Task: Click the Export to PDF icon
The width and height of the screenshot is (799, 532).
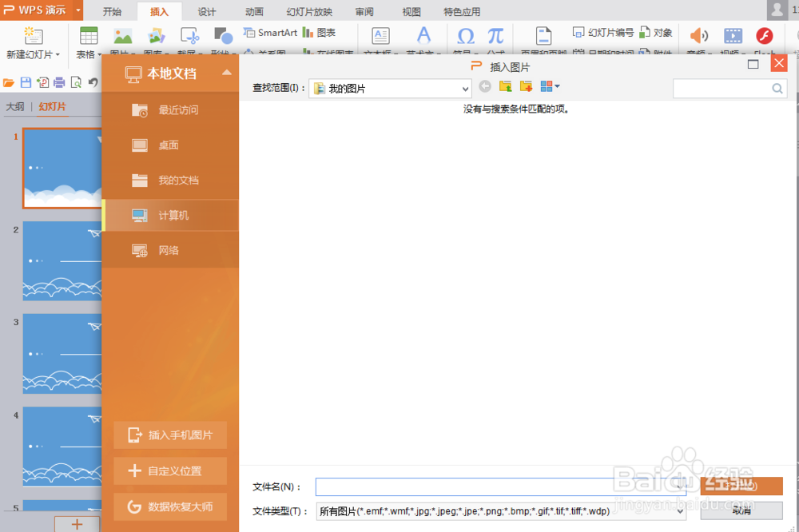Action: pos(43,82)
